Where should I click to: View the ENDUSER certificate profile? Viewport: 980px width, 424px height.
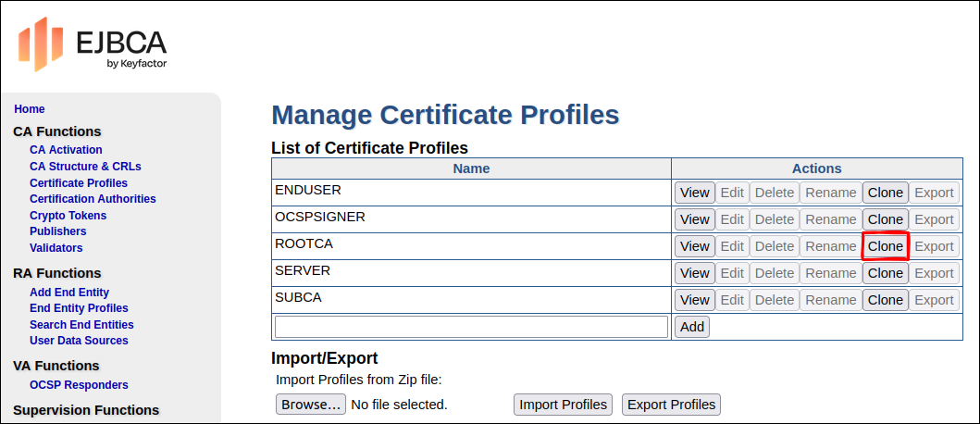pos(694,193)
